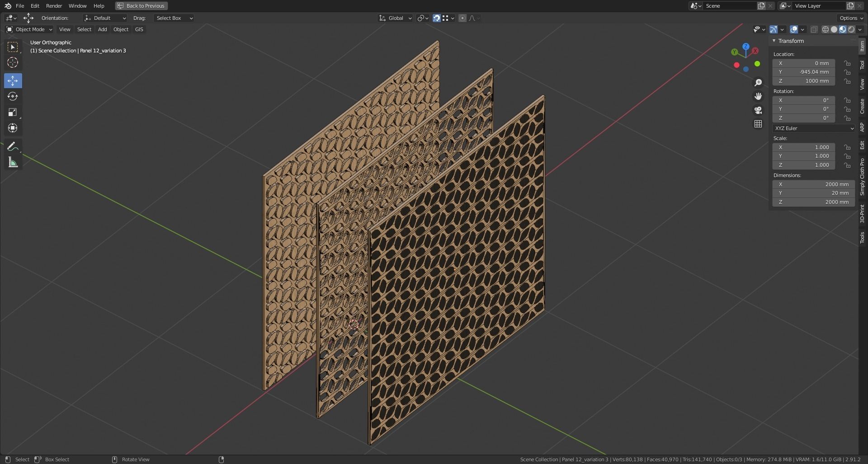The height and width of the screenshot is (464, 868).
Task: Toggle lock for Location Z
Action: point(847,81)
